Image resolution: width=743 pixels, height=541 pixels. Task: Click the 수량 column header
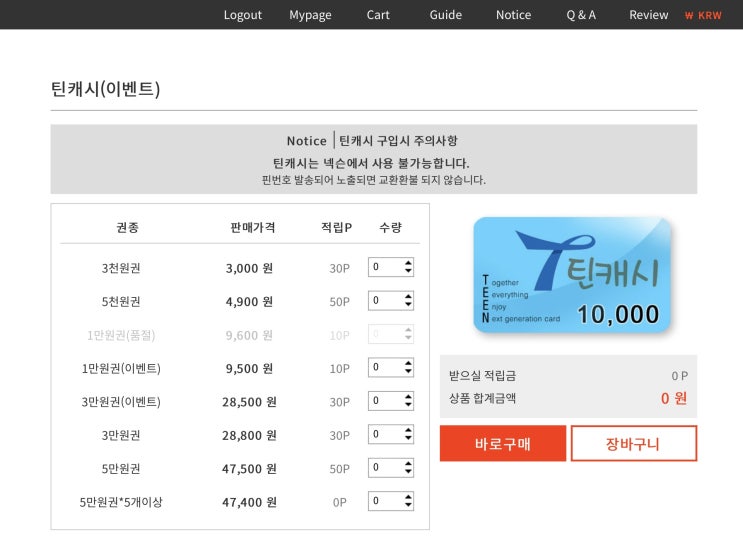point(390,227)
